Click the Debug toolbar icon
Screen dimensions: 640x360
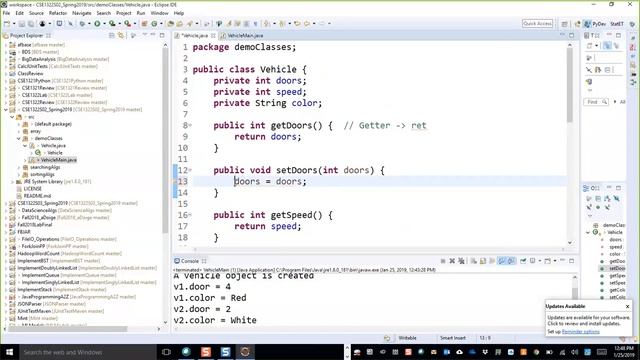(82, 24)
